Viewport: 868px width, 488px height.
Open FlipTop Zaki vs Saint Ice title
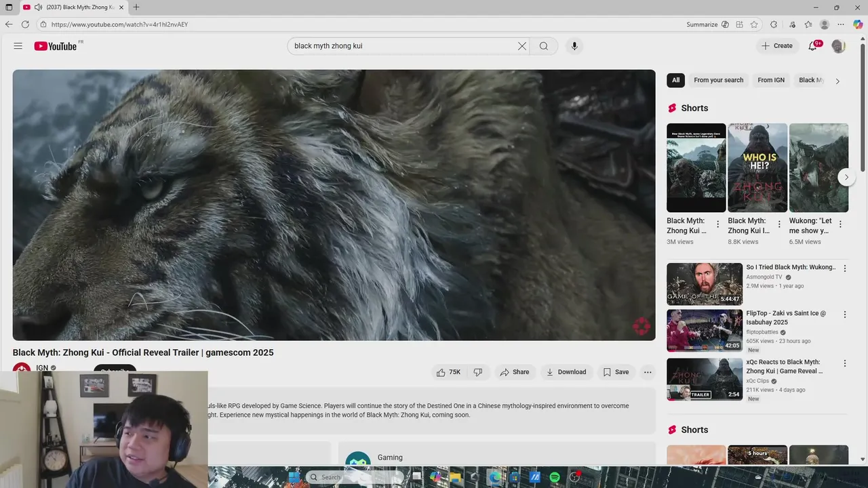coord(787,318)
